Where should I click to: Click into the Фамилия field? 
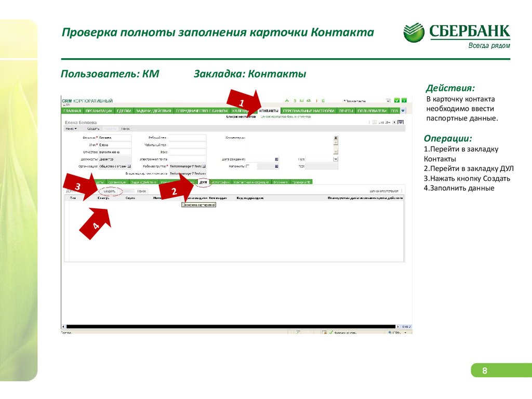pyautogui.click(x=115, y=138)
